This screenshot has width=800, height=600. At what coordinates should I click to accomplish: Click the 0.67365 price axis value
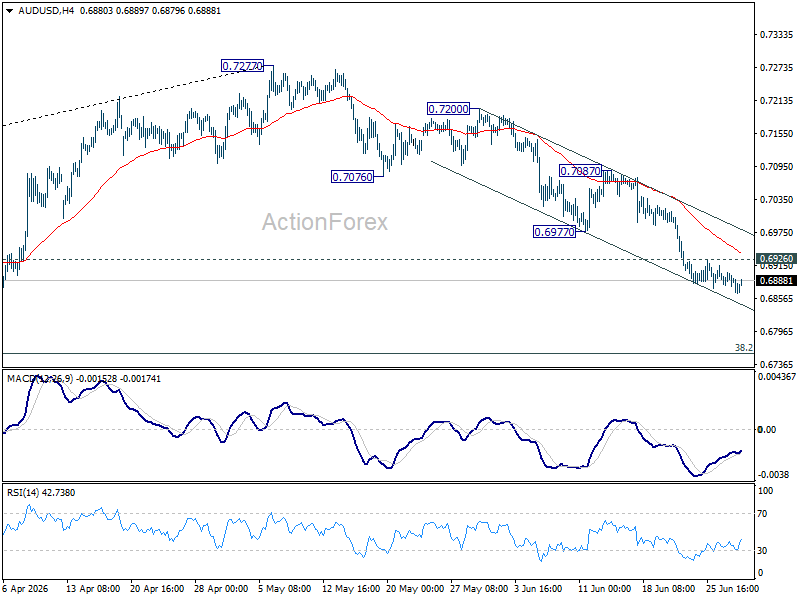point(777,364)
